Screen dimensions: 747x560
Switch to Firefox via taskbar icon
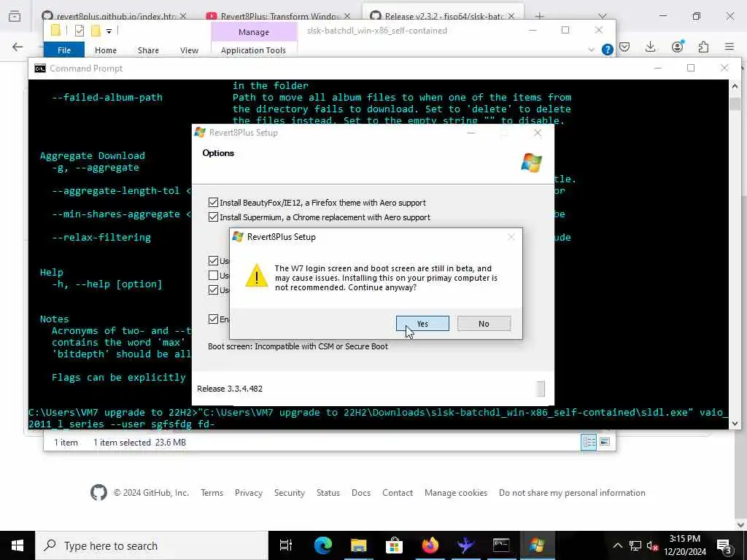coord(430,545)
